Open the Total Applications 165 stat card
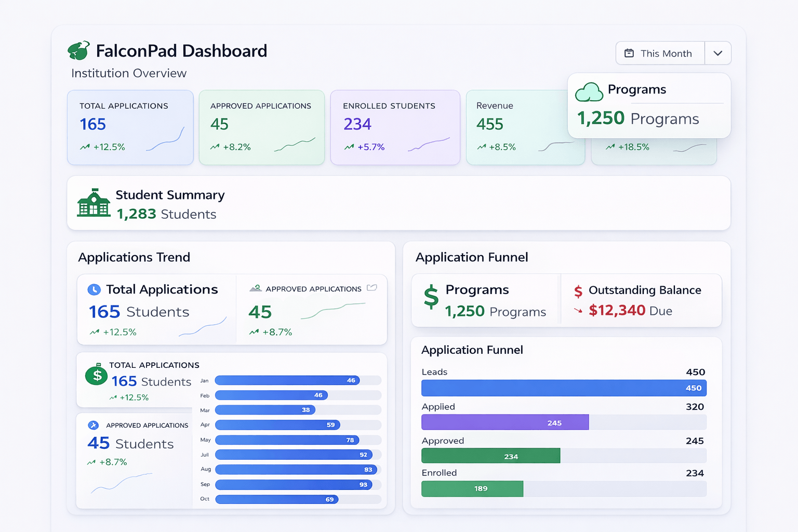This screenshot has width=798, height=532. [x=130, y=127]
